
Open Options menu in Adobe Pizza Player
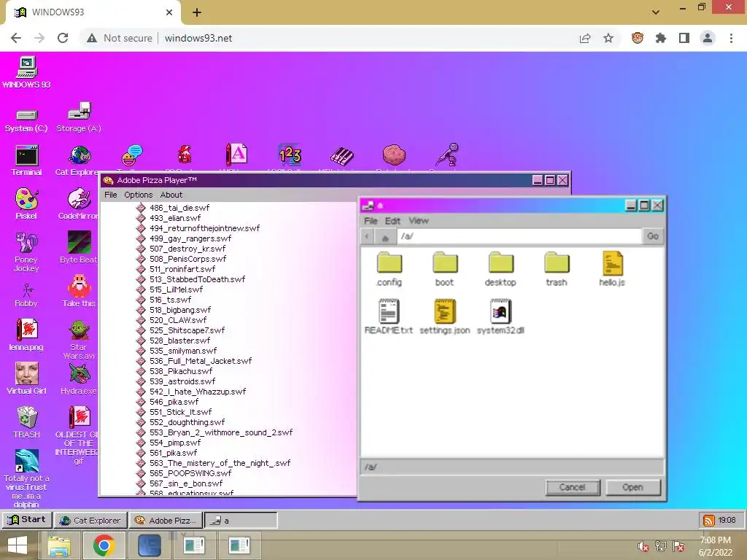point(138,195)
